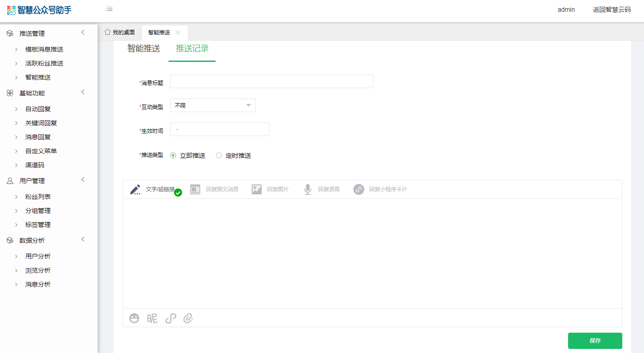
Task: Toggle the sidebar collapse hamburger icon
Action: 109,9
